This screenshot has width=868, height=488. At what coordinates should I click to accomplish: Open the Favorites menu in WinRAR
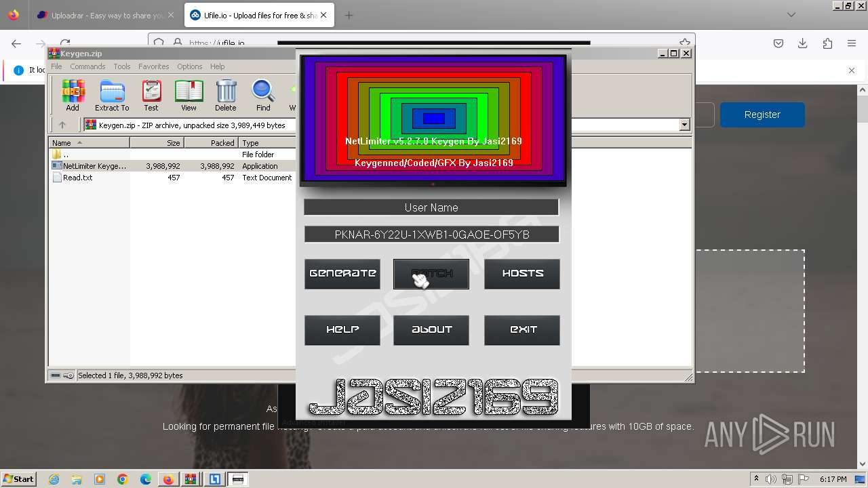(154, 66)
